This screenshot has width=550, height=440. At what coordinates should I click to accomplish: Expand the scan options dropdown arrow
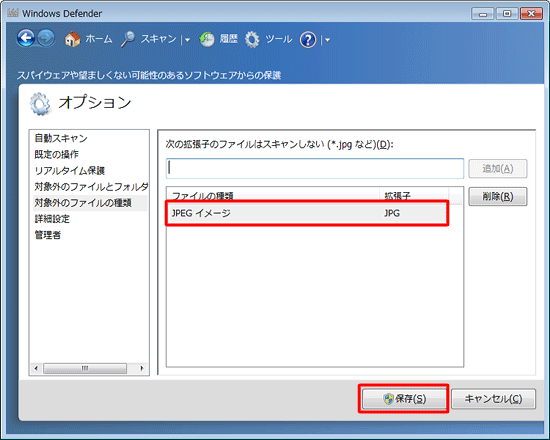187,40
